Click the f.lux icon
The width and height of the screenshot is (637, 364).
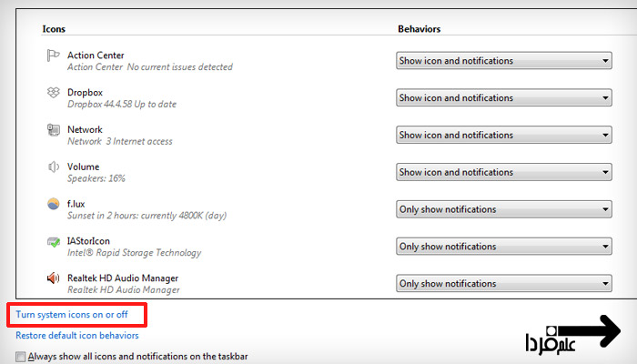pyautogui.click(x=52, y=205)
